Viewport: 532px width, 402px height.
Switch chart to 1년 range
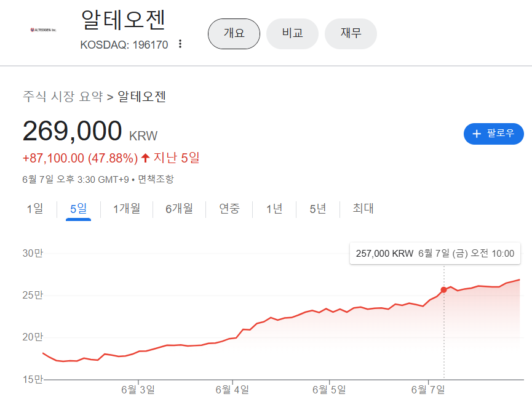pyautogui.click(x=274, y=209)
